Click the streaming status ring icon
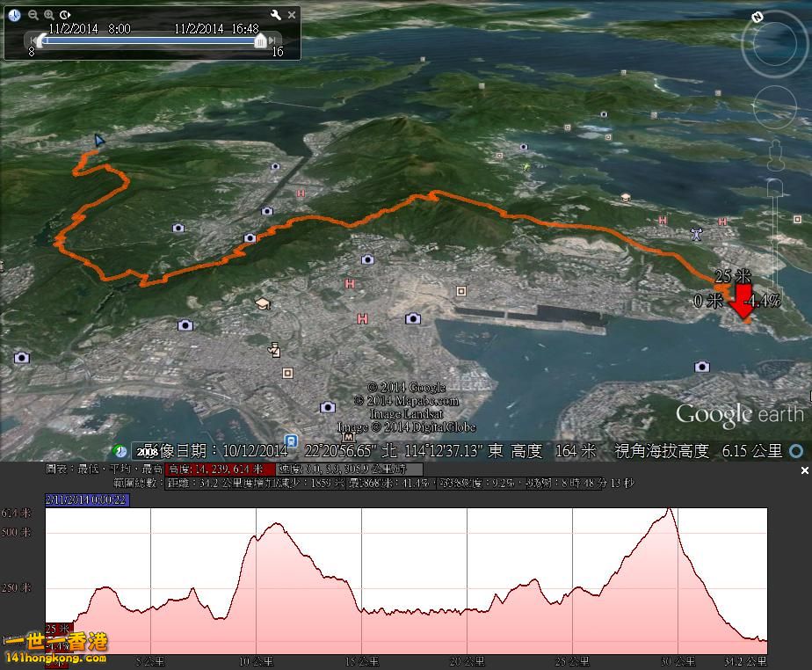The height and width of the screenshot is (670, 812). coord(796,451)
